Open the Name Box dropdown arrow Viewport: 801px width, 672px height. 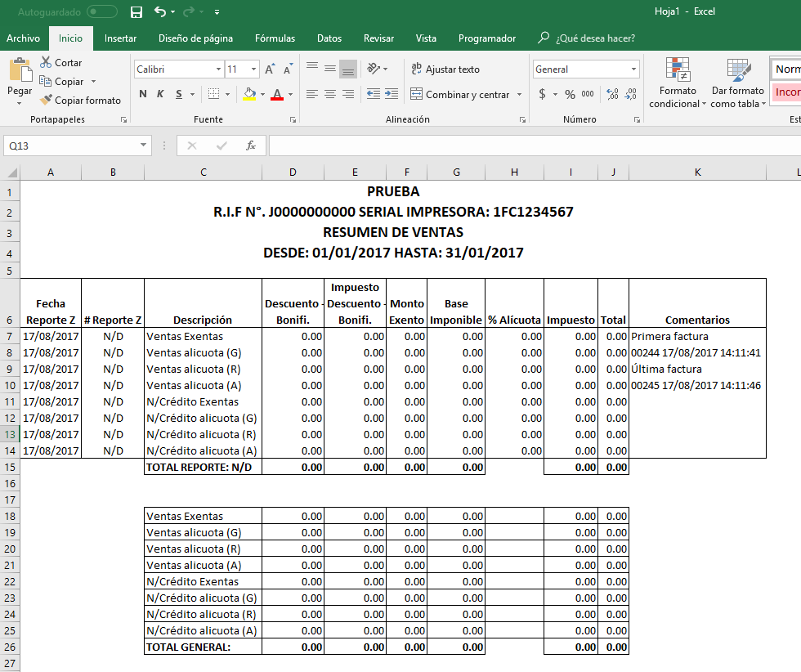click(144, 146)
